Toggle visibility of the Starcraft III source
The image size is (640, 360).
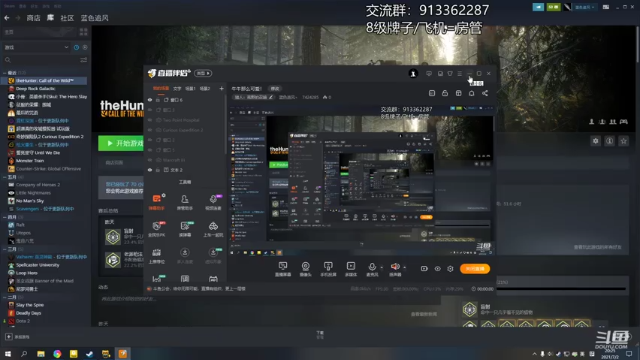(x=150, y=160)
